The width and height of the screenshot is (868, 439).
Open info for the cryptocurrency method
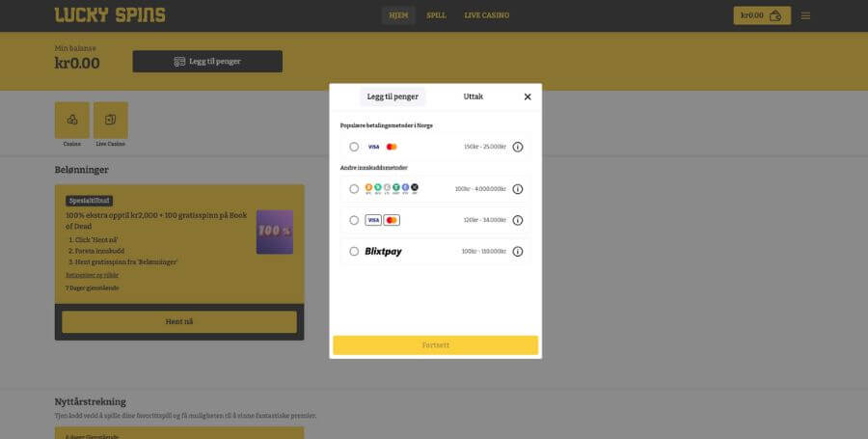point(518,189)
